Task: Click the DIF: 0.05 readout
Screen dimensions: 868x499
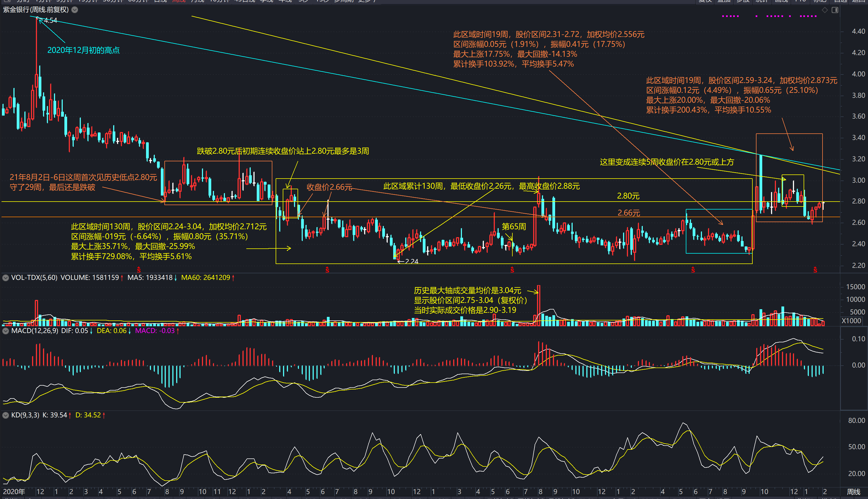Action: pos(75,331)
